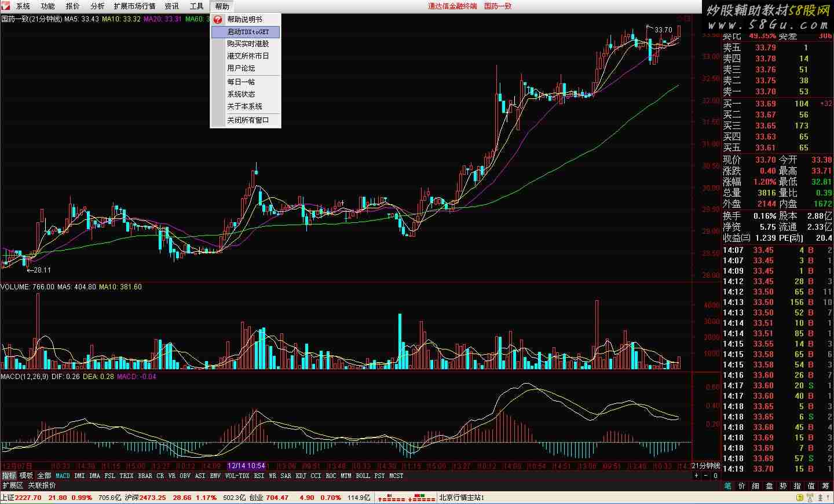Switch to the 指标 tab
This screenshot has width=834, height=504.
point(9,476)
